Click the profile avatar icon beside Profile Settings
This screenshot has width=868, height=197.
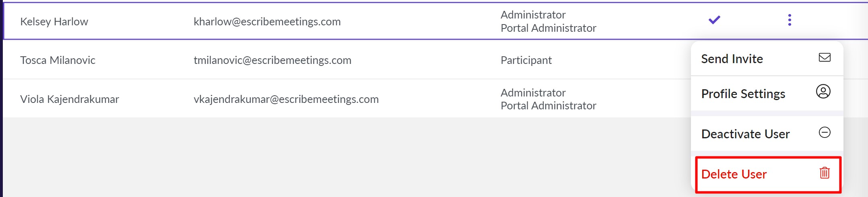pos(823,92)
